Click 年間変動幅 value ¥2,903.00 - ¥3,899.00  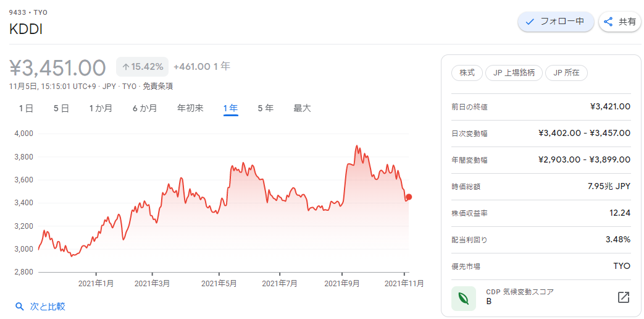click(x=585, y=160)
